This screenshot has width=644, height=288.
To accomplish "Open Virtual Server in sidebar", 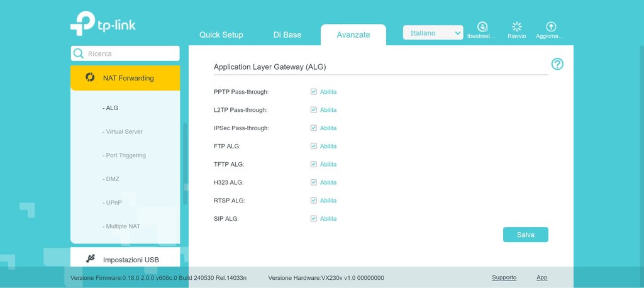I will point(124,132).
